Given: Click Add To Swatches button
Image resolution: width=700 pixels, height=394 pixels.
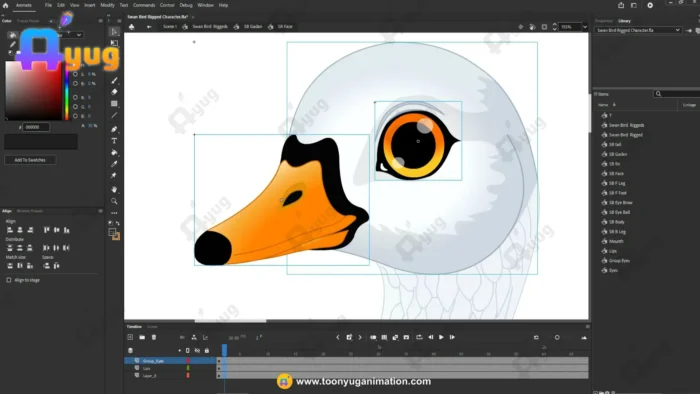Looking at the screenshot, I should [30, 160].
